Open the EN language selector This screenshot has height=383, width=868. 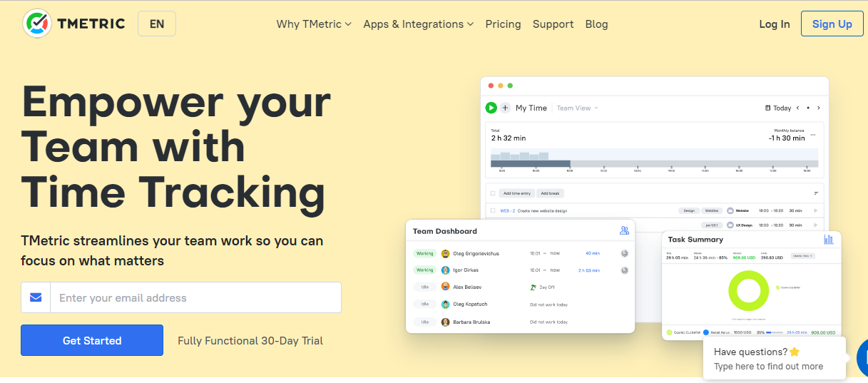[157, 24]
